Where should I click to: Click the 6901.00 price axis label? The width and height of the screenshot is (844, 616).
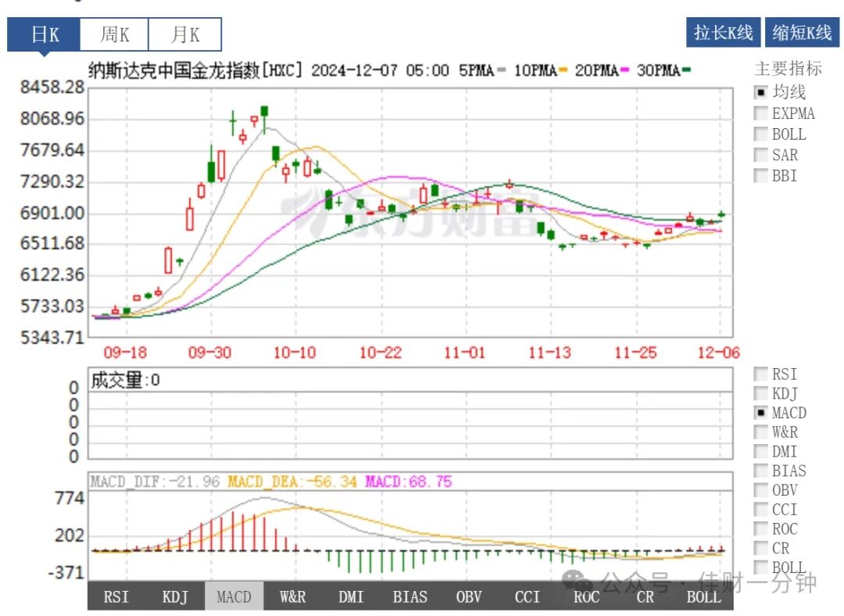click(x=53, y=213)
